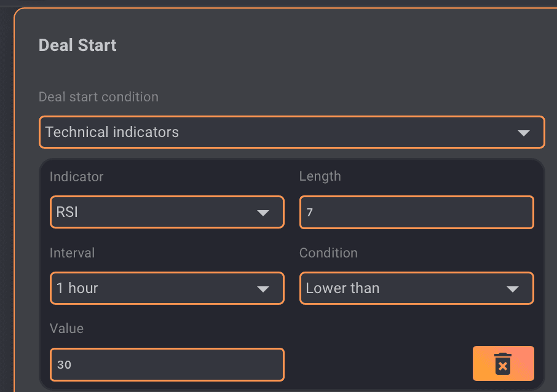Image resolution: width=557 pixels, height=392 pixels.
Task: Focus the Length input field containing 7
Action: (x=416, y=213)
